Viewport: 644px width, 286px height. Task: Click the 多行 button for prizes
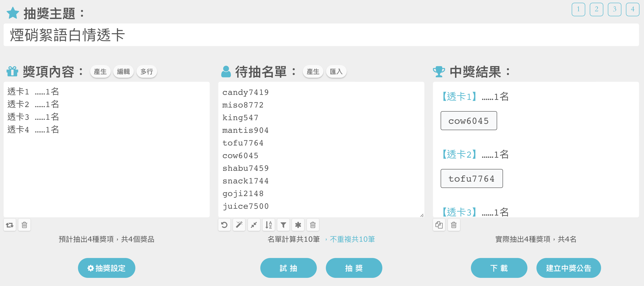(147, 72)
